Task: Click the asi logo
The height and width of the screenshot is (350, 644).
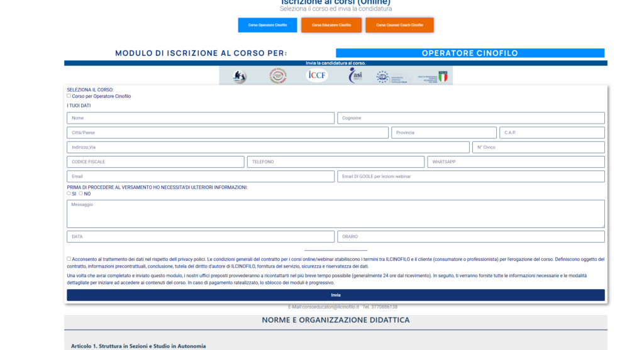Action: (x=355, y=75)
